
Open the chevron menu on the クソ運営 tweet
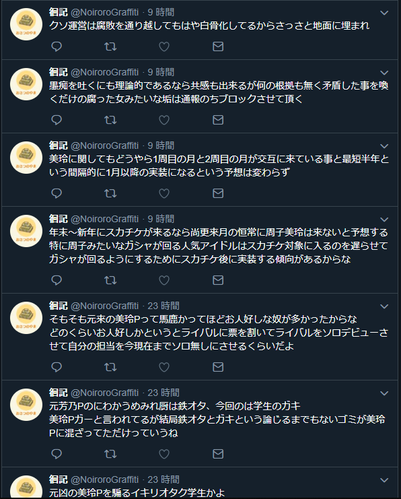tap(384, 13)
